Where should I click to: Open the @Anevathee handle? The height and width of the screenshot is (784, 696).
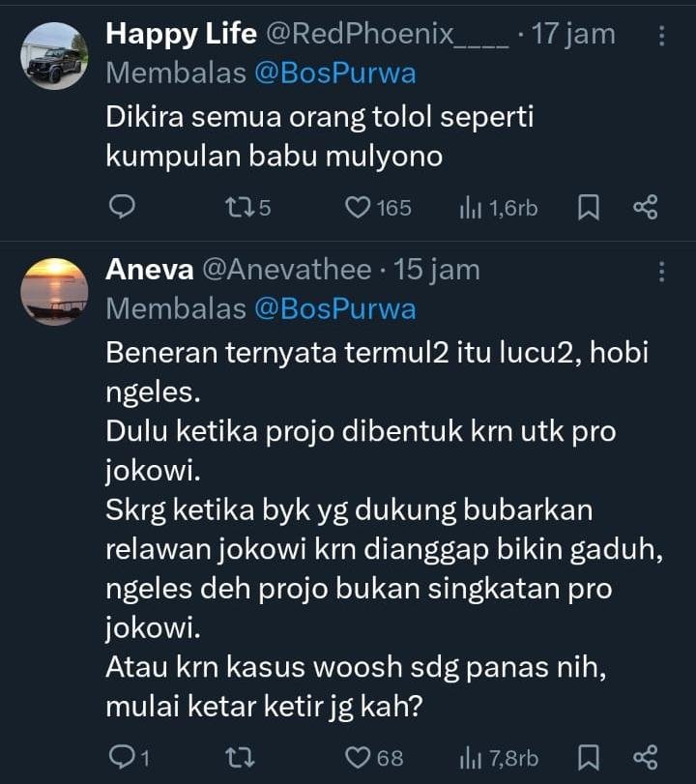[286, 270]
